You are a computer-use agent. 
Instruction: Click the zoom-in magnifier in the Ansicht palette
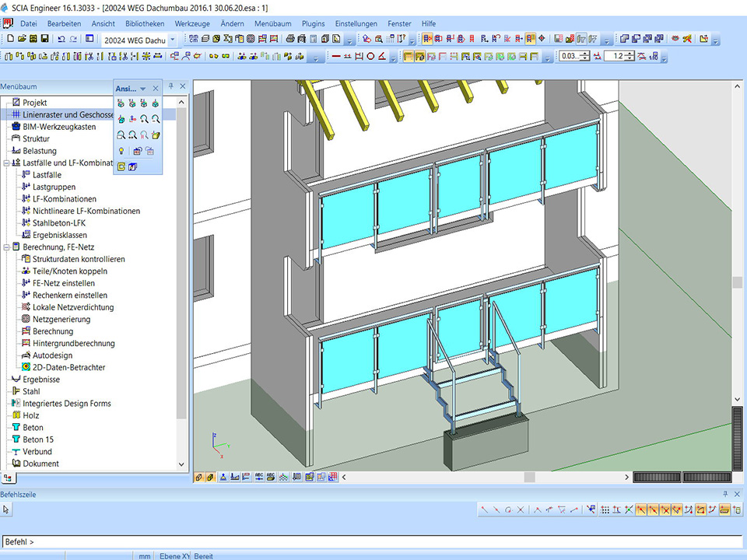tap(144, 119)
